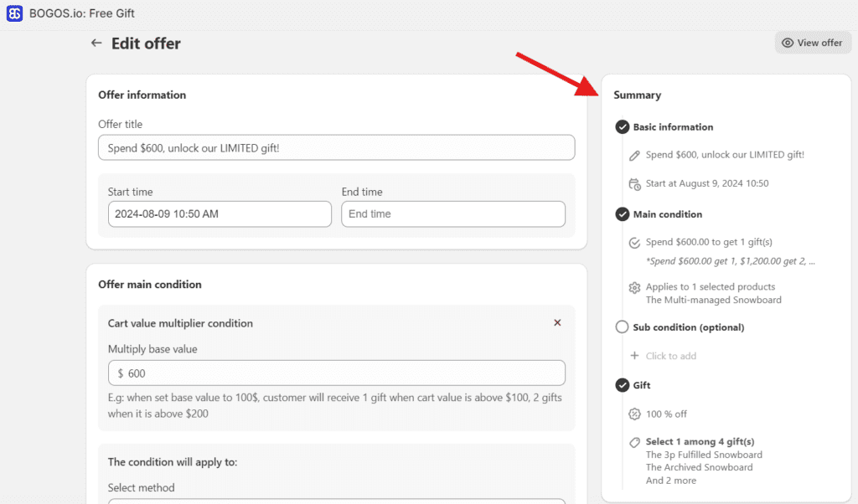
Task: Open the End time date picker field
Action: click(x=452, y=213)
